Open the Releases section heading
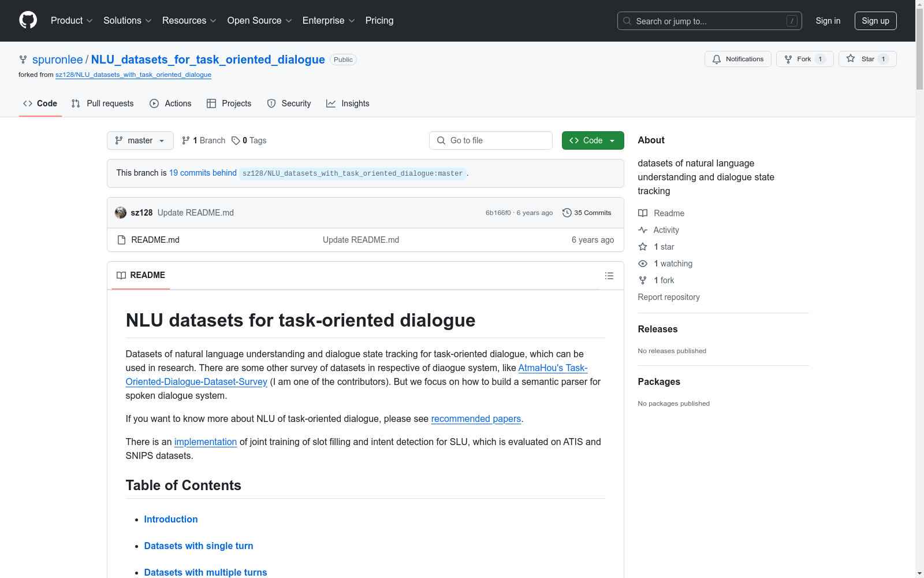Screen dimensions: 924x578 pyautogui.click(x=658, y=329)
